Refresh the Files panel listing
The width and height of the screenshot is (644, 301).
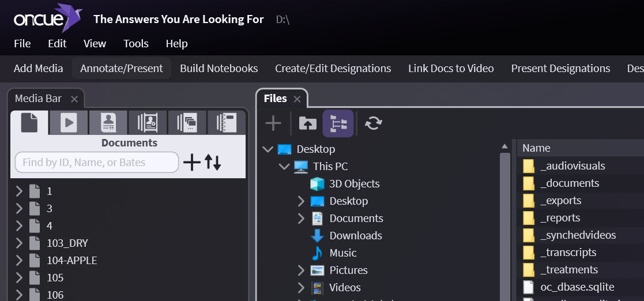click(373, 123)
